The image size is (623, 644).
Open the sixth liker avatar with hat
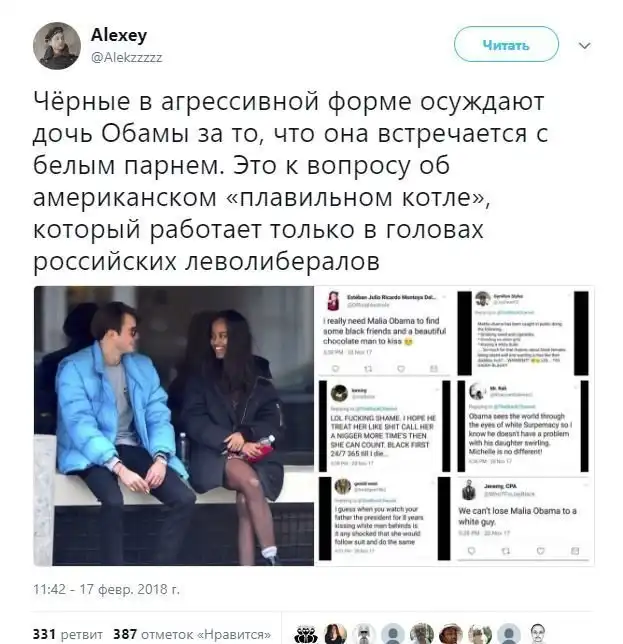point(451,635)
